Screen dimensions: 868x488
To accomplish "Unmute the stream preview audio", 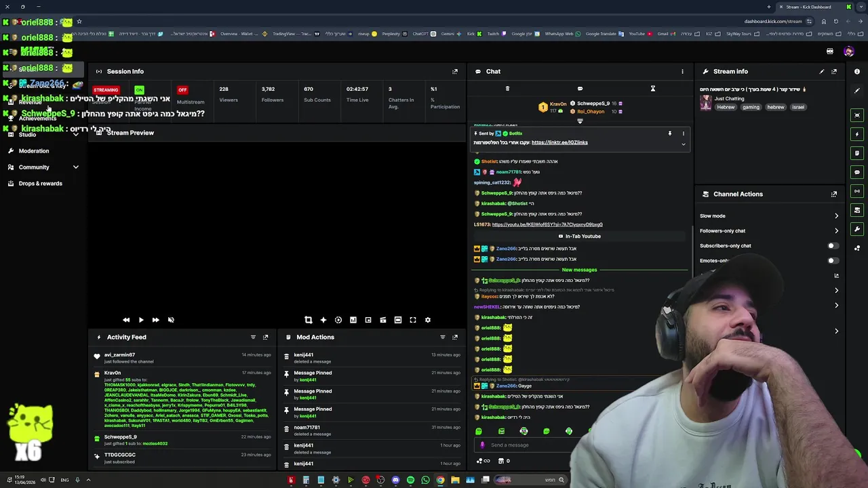I will (171, 320).
